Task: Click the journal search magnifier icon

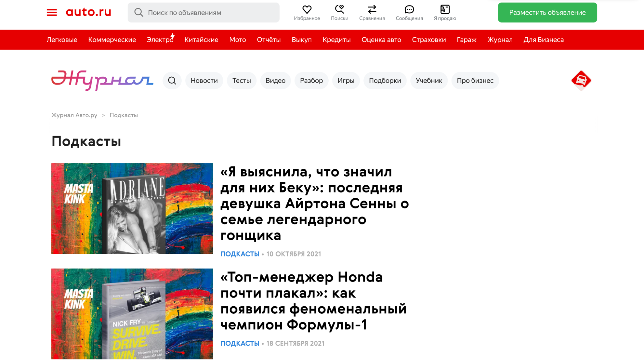Action: coord(172,81)
